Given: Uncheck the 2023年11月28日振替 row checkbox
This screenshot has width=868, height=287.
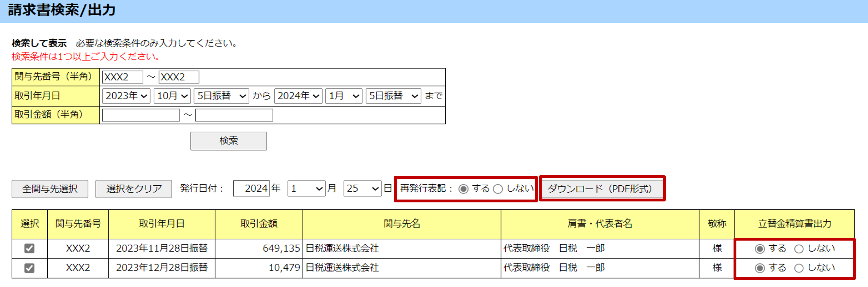Looking at the screenshot, I should (29, 248).
